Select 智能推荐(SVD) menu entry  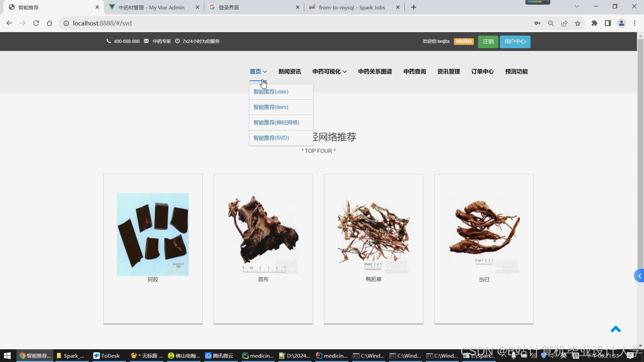pyautogui.click(x=271, y=138)
